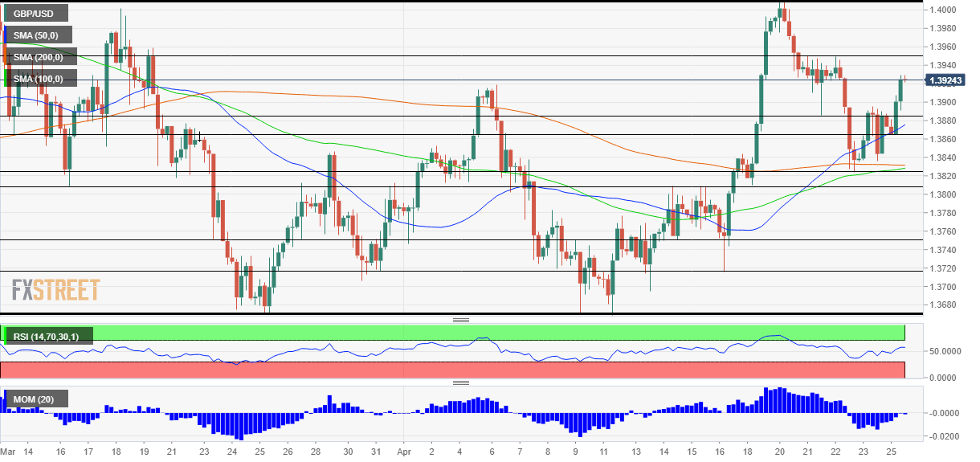Click the Apr label on date axis
Image resolution: width=980 pixels, height=462 pixels.
(406, 453)
